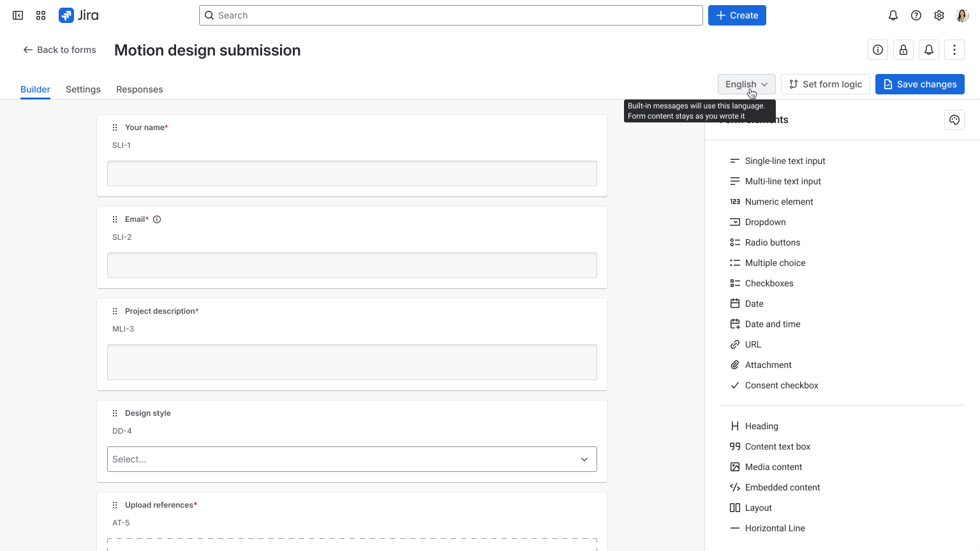Image resolution: width=980 pixels, height=551 pixels.
Task: Click the Jira logo
Action: 78,15
